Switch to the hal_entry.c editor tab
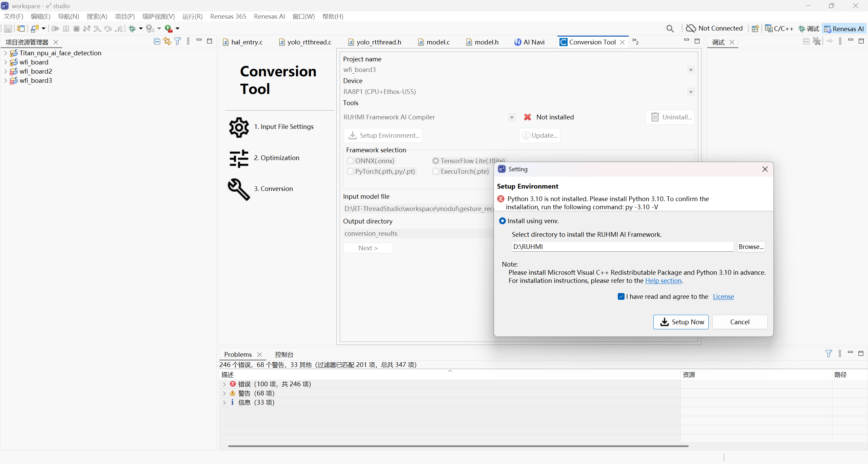Image resolution: width=868 pixels, height=464 pixels. point(243,42)
